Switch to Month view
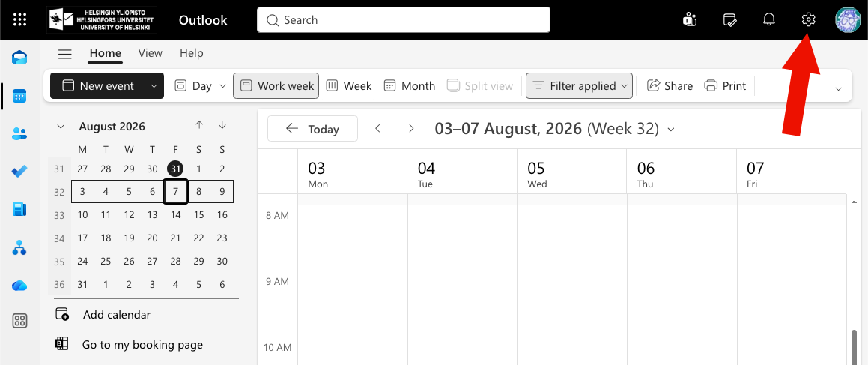 410,86
